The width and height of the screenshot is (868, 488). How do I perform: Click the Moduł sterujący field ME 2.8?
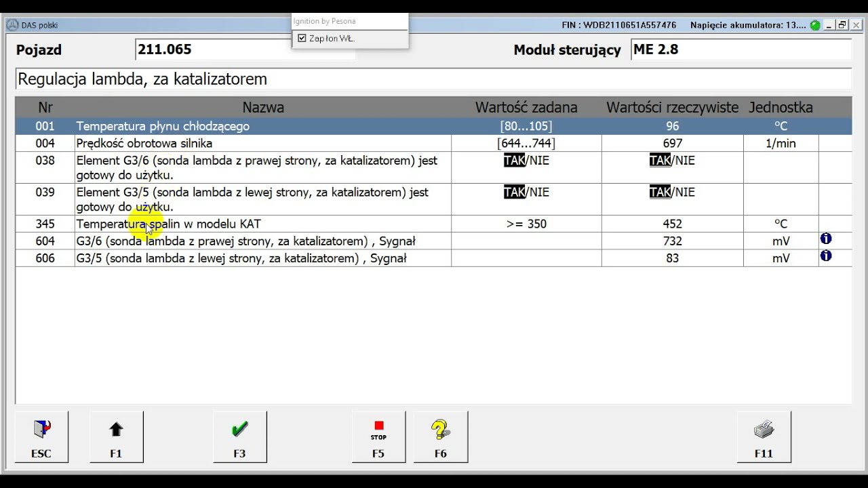coord(741,49)
